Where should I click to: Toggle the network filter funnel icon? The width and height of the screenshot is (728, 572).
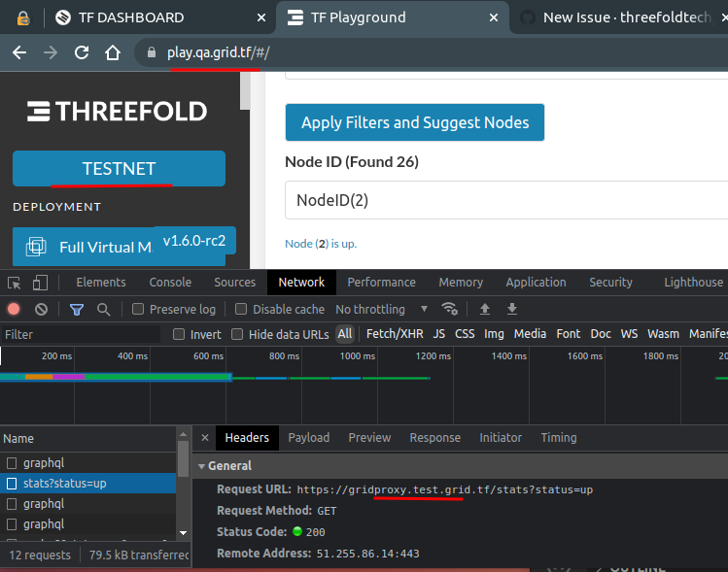click(x=77, y=310)
